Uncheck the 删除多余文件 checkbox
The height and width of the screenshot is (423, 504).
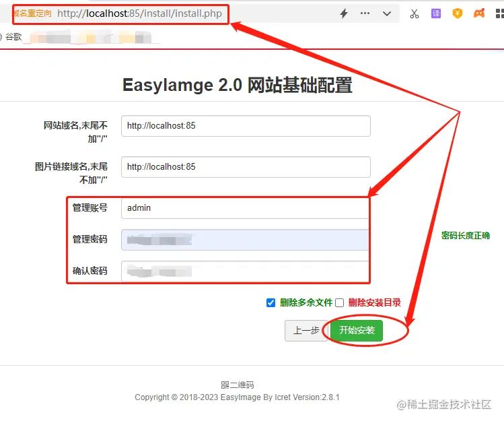pyautogui.click(x=271, y=302)
